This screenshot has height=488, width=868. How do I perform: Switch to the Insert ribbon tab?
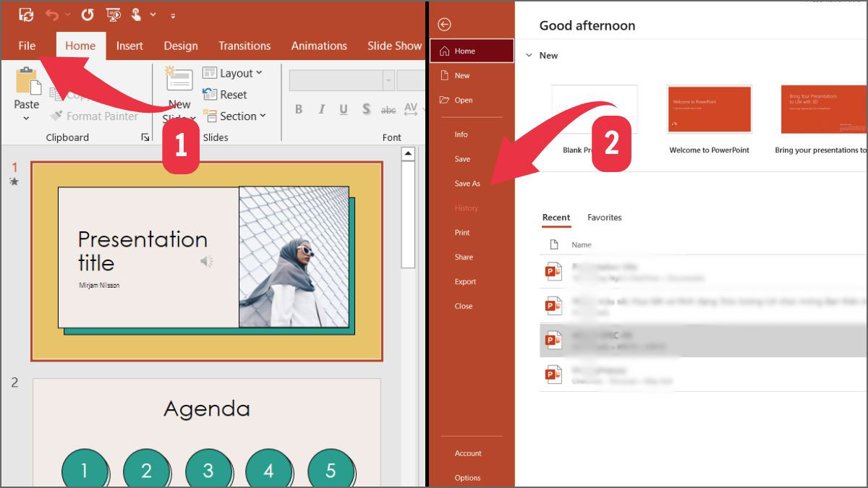[129, 46]
